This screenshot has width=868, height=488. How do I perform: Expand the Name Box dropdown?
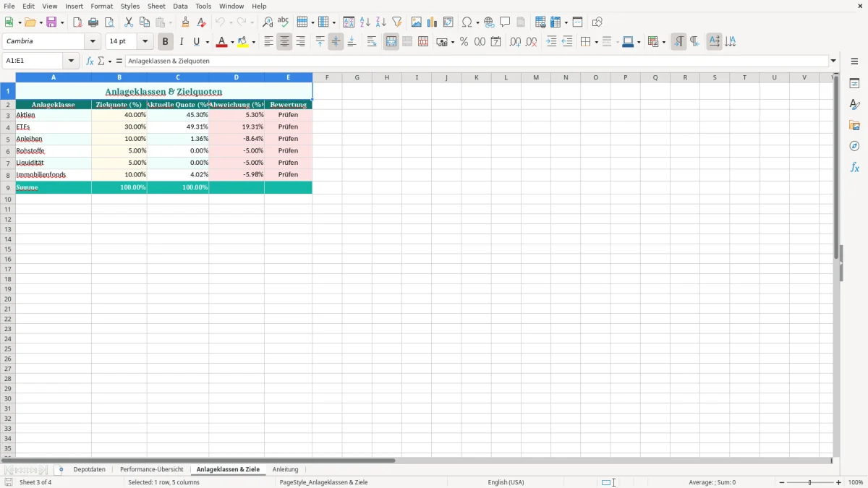point(71,61)
